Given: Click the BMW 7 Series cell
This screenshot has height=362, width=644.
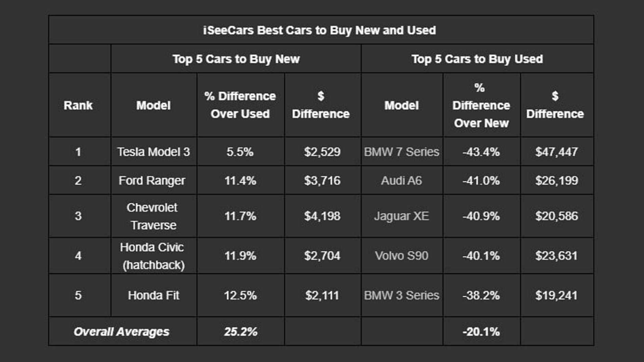Looking at the screenshot, I should (x=402, y=152).
